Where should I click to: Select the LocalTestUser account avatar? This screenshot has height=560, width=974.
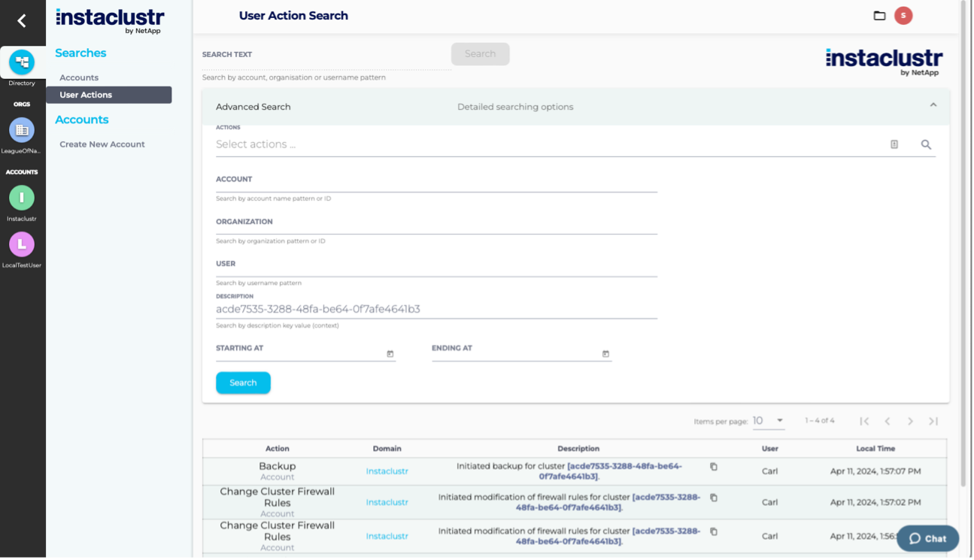coord(22,244)
